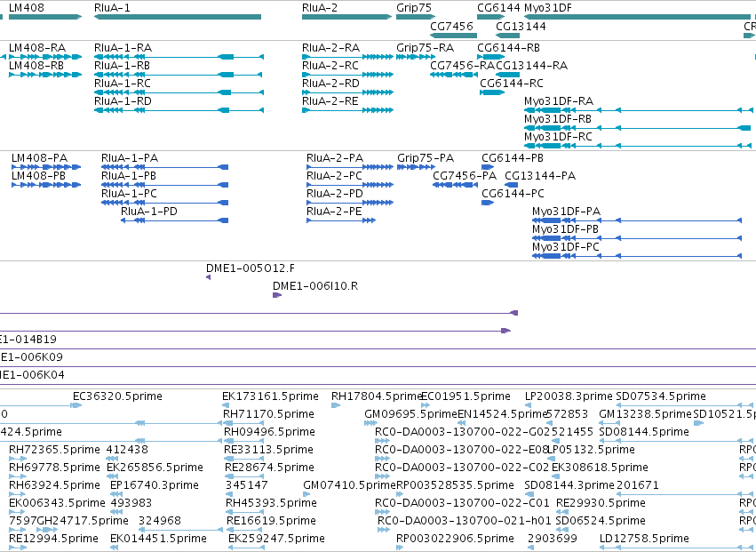This screenshot has width=756, height=552.
Task: Click transcript CG7456-RA
Action: (453, 75)
